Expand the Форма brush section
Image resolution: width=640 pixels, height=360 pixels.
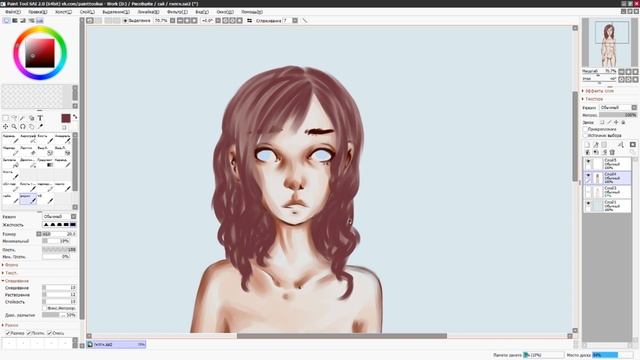pos(10,265)
